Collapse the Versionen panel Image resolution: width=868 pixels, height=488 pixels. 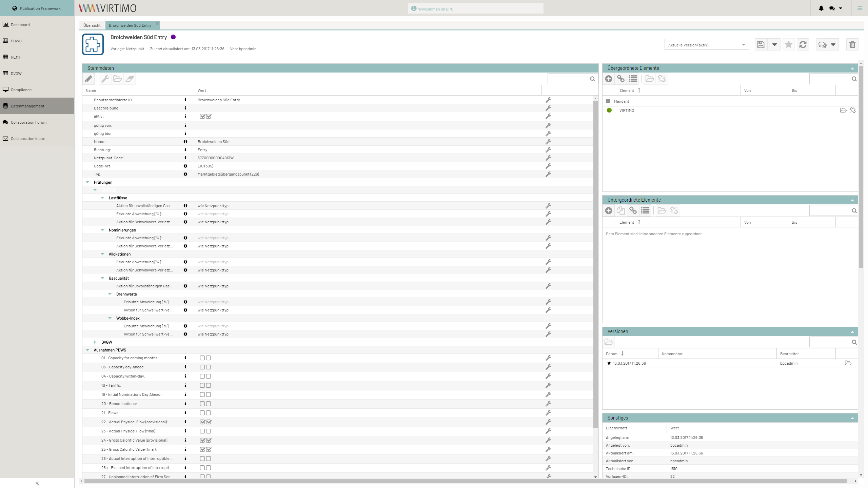(x=852, y=332)
